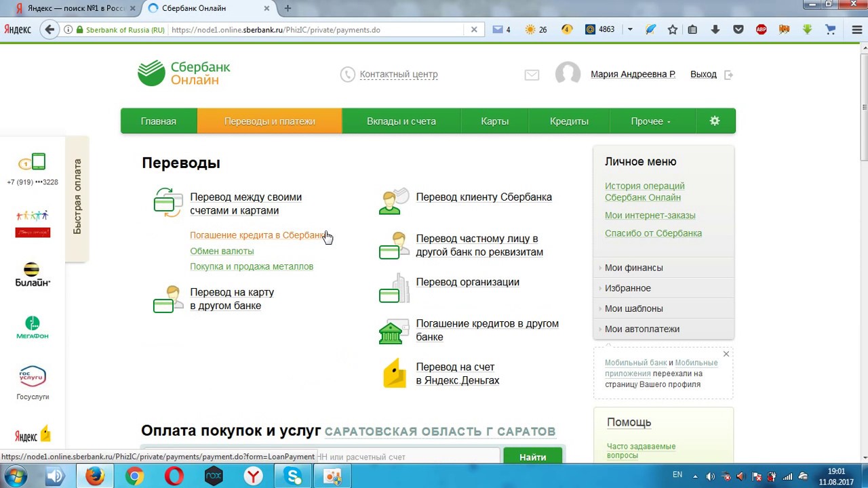Screen dimensions: 868x488
Task: Open the Кредиты tab
Action: click(x=569, y=121)
